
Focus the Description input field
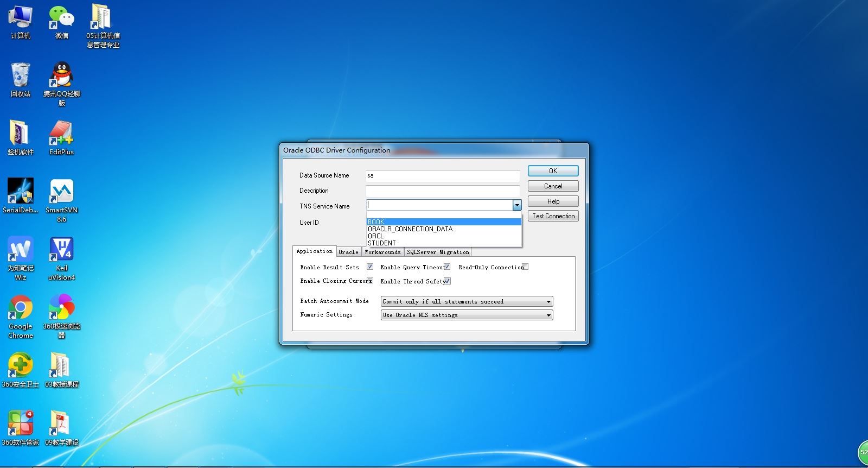click(443, 191)
